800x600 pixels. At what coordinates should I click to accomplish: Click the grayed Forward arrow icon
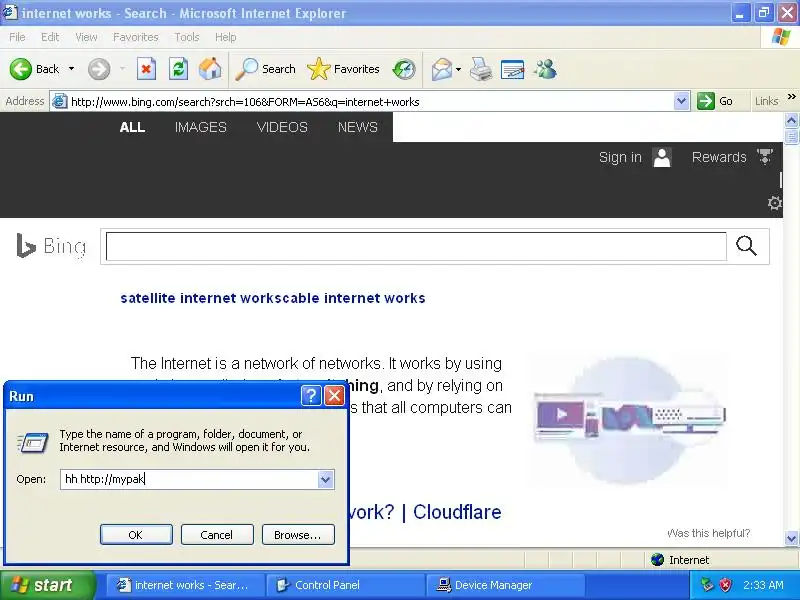tap(98, 69)
